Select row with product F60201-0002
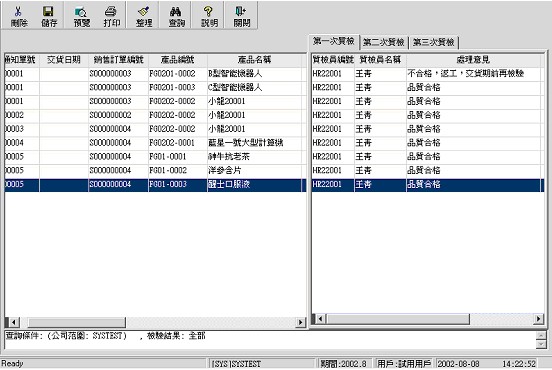Viewport: 552px width, 370px height. 155,74
